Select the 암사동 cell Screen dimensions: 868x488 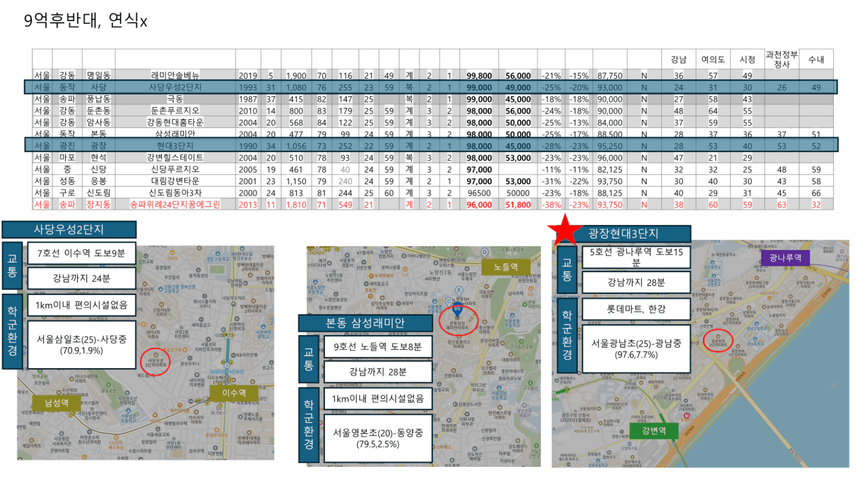99,122
